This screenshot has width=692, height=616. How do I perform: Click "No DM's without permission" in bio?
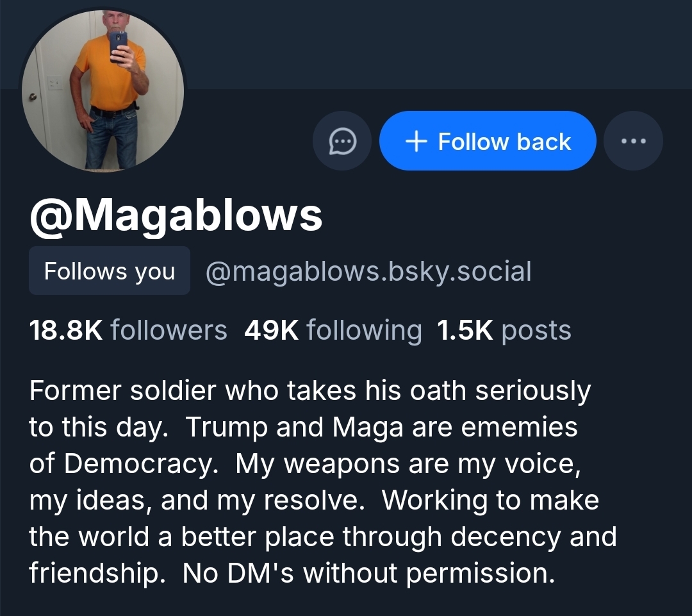(368, 572)
